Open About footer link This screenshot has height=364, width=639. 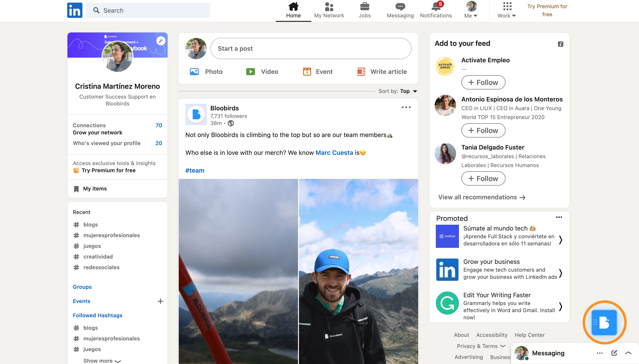[x=461, y=335]
